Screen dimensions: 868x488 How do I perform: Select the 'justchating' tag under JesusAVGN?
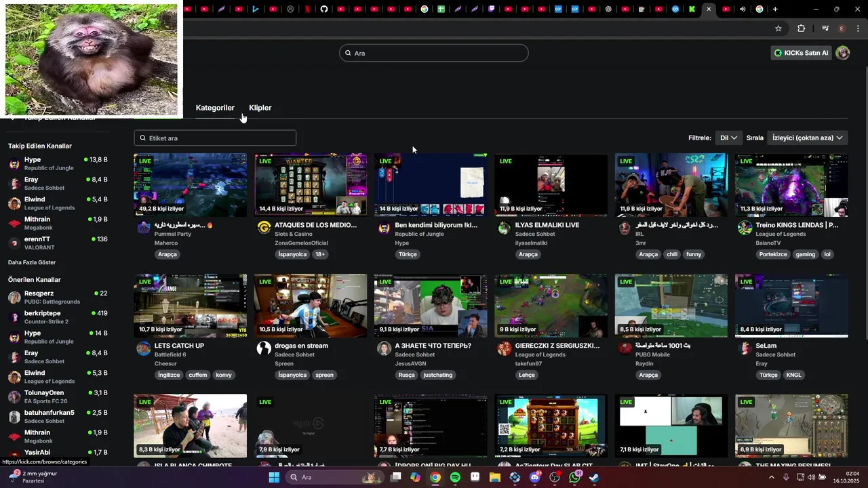tap(437, 375)
